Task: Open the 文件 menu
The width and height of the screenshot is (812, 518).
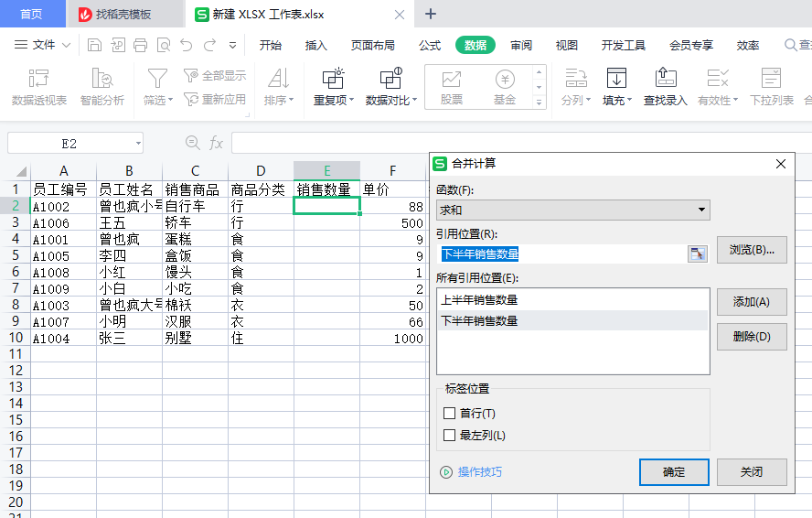Action: (x=42, y=45)
